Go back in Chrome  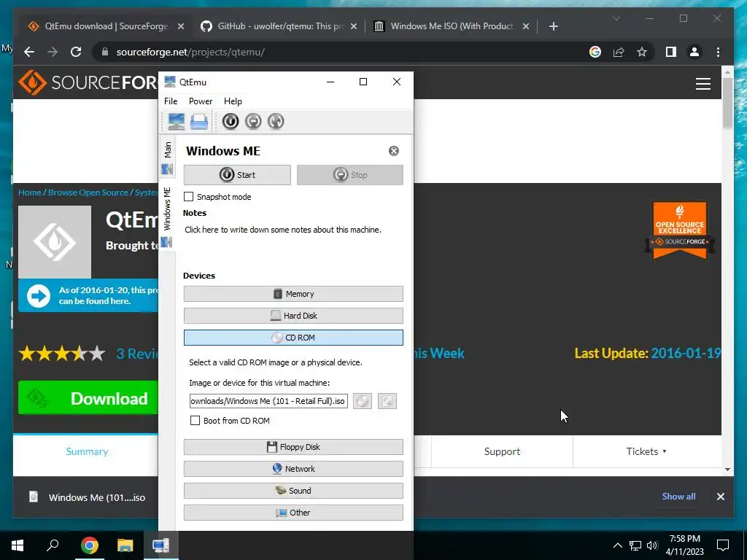tap(29, 52)
